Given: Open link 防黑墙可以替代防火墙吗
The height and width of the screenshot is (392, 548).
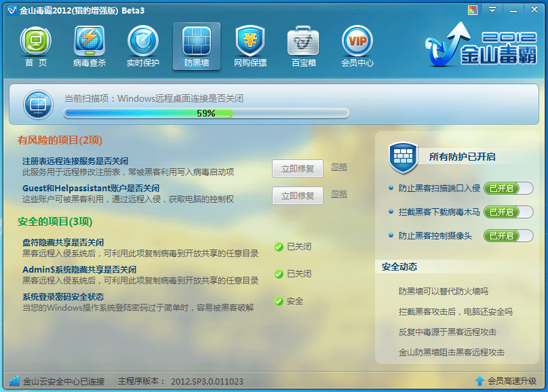Looking at the screenshot, I should (443, 292).
